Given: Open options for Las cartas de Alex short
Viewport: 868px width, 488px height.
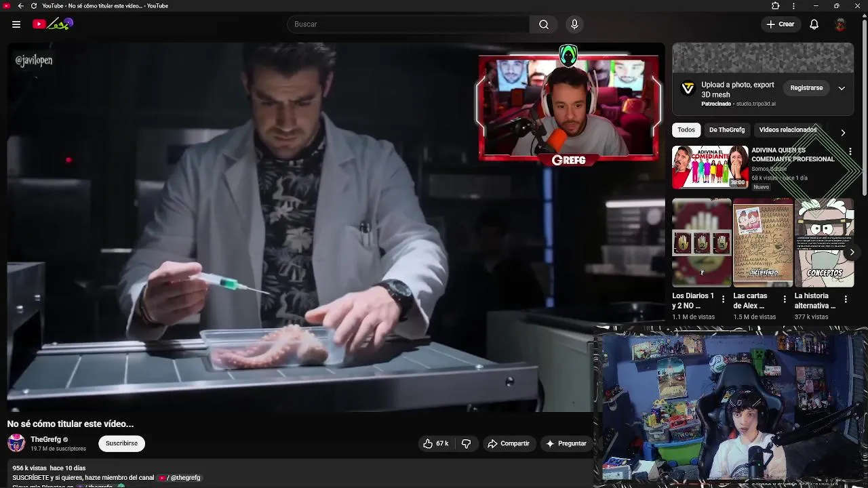Looking at the screenshot, I should (x=785, y=300).
